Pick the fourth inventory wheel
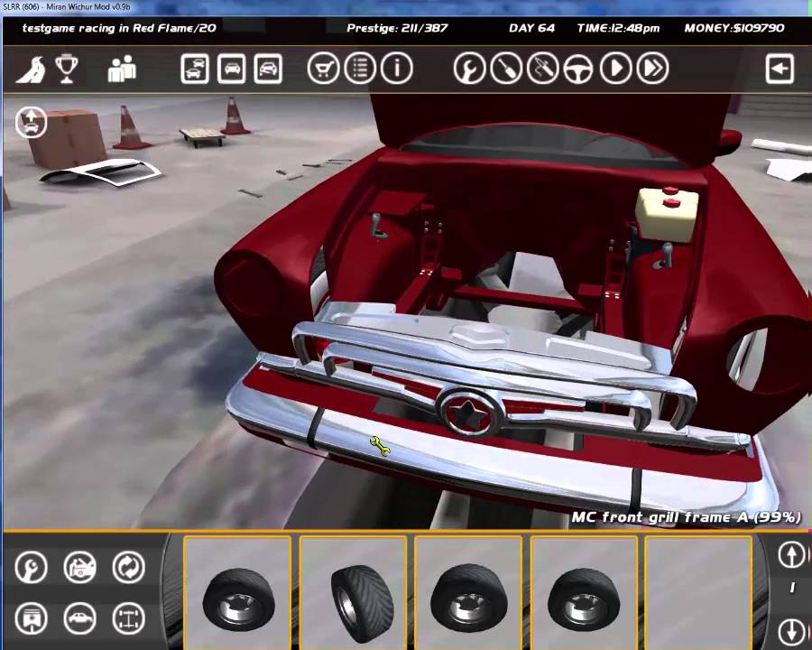 584,593
